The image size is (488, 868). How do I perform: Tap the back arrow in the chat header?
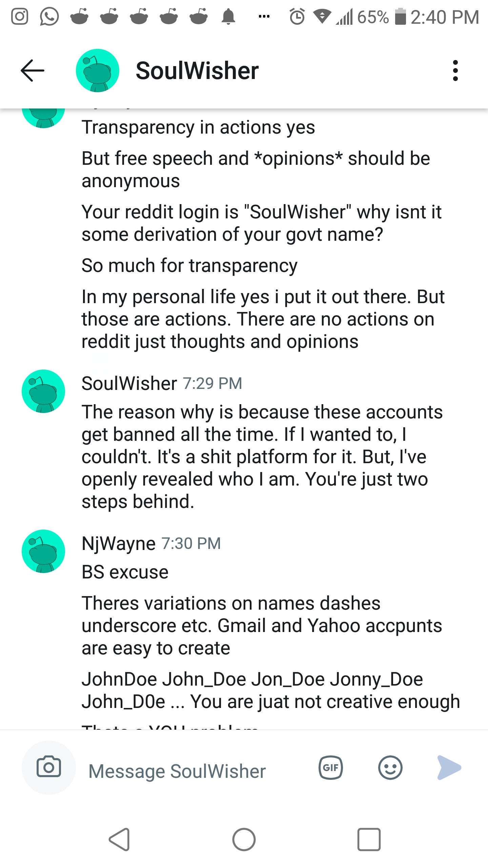point(33,71)
